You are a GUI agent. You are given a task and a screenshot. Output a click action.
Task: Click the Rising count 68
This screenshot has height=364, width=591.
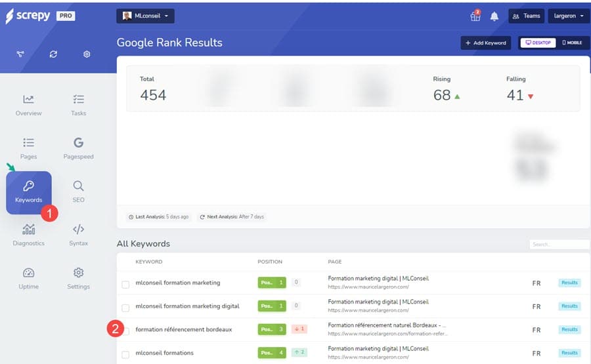442,95
